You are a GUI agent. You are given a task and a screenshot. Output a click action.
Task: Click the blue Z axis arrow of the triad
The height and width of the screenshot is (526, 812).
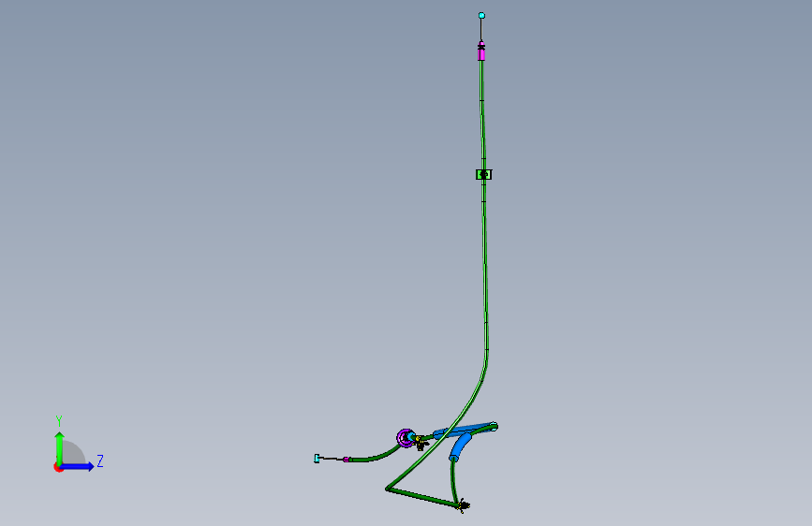tap(78, 466)
